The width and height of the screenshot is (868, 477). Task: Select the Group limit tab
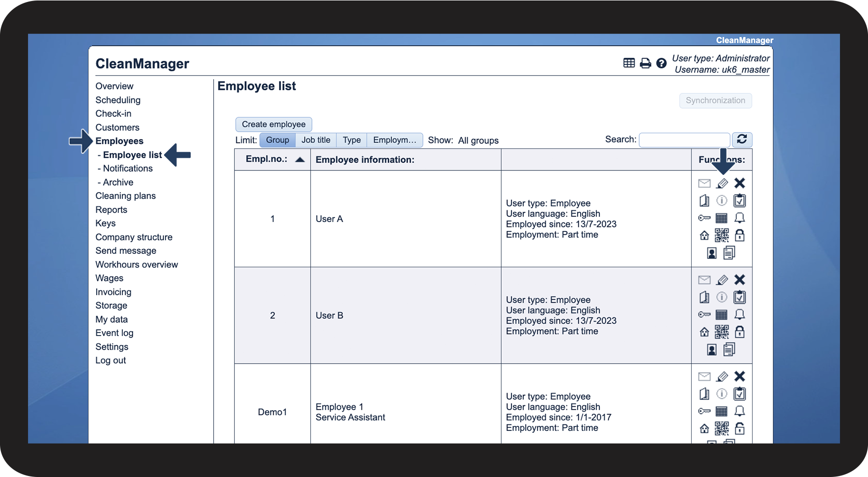click(x=278, y=140)
